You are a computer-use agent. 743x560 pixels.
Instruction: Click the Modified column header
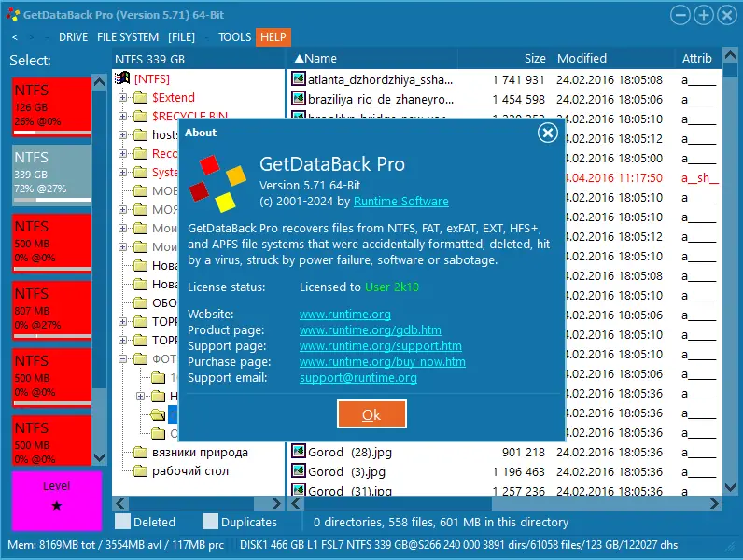tap(582, 58)
